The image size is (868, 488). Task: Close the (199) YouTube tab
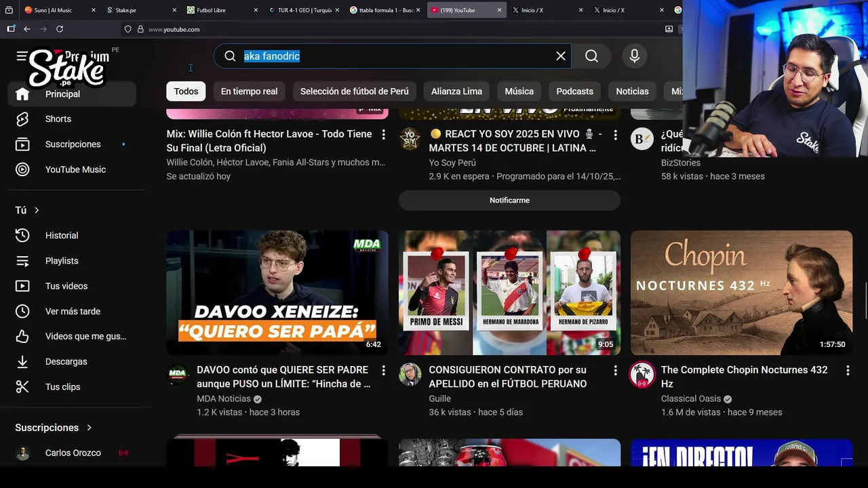click(499, 10)
